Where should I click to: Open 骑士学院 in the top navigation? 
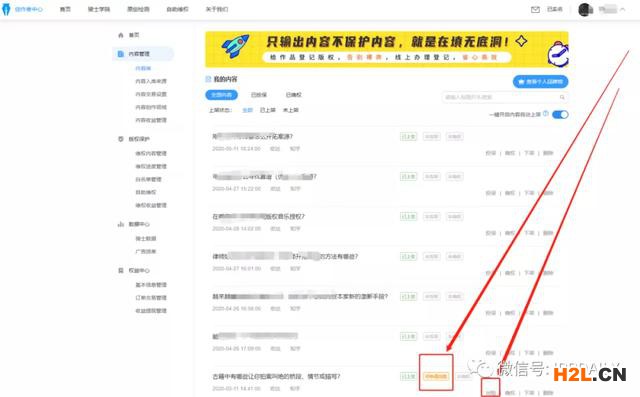pyautogui.click(x=99, y=9)
